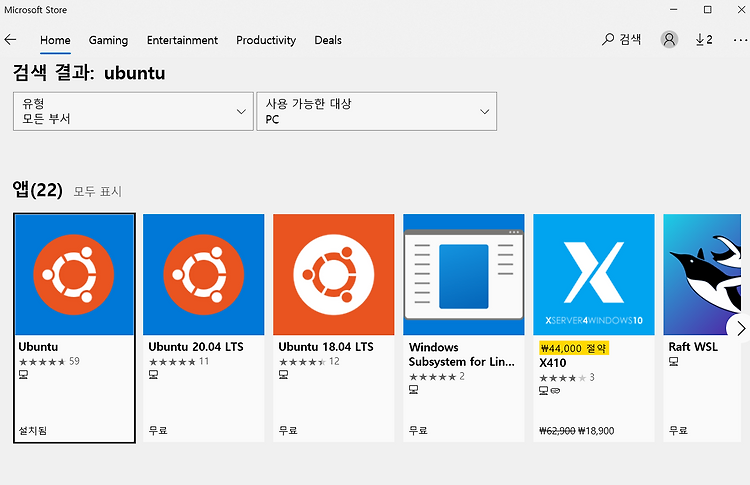750x485 pixels.
Task: Click the ₩18,900 sale price
Action: pos(596,431)
